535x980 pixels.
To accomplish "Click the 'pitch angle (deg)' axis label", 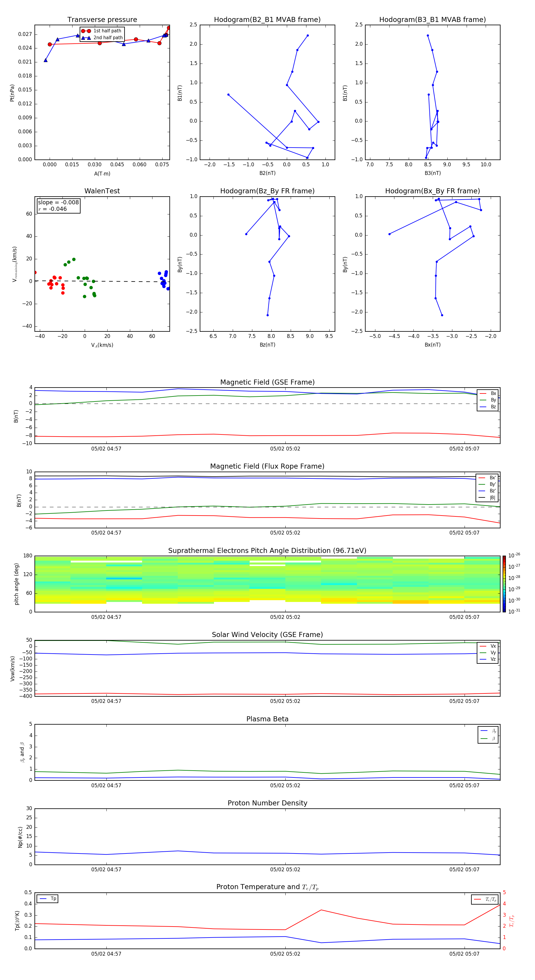I will 16,584.
